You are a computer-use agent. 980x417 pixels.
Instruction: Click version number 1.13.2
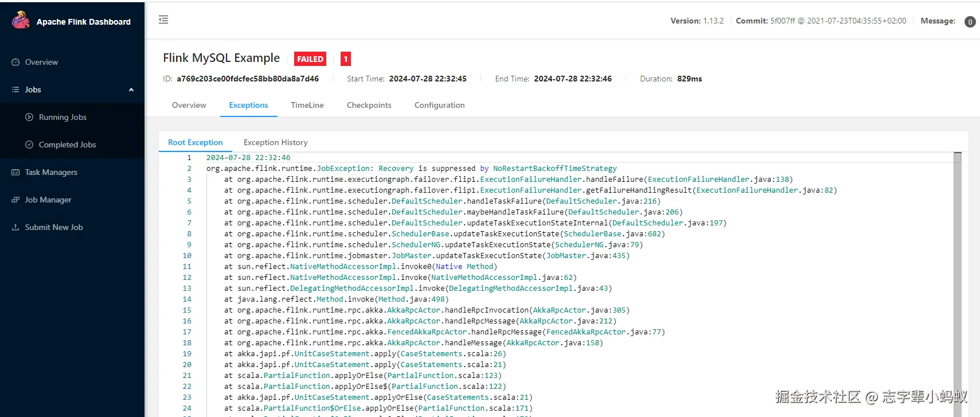pyautogui.click(x=713, y=21)
